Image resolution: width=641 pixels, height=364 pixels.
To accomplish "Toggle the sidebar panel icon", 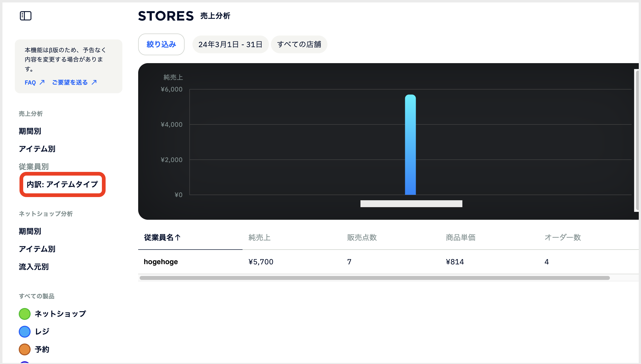I will coord(25,16).
